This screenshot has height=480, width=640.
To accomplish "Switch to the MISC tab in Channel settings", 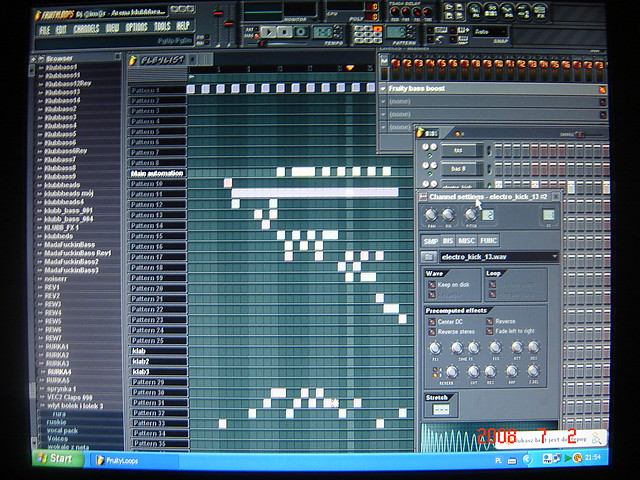I will tap(467, 240).
